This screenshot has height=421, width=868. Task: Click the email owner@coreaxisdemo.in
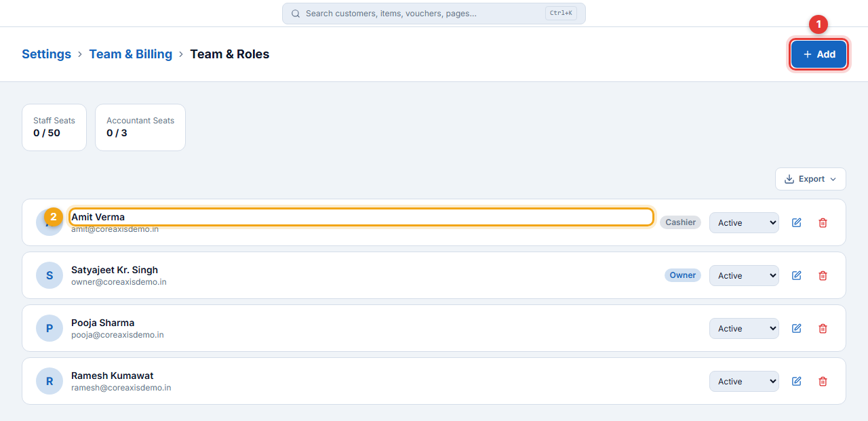click(119, 282)
